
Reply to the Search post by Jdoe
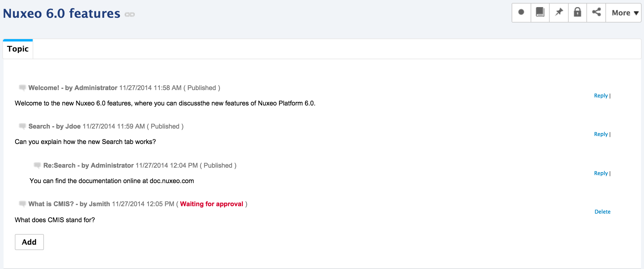pyautogui.click(x=601, y=134)
